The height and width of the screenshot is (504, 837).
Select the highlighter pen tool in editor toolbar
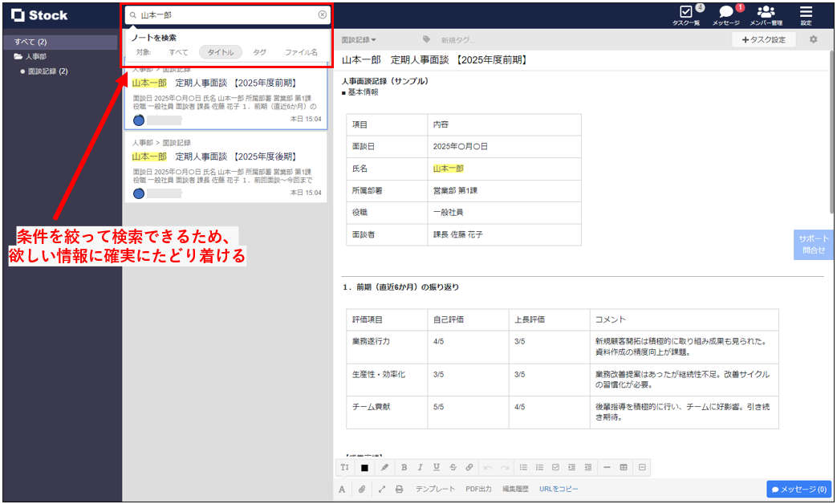[x=384, y=466]
